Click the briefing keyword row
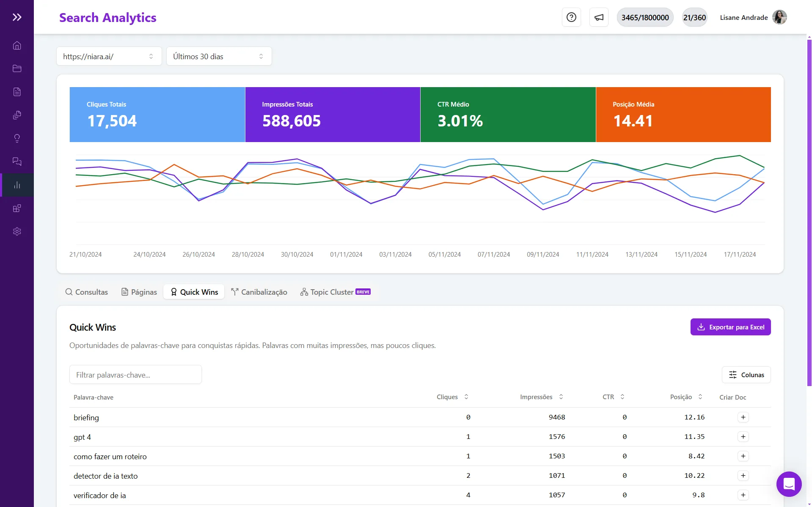Screen dimensions: 812x507 click(x=420, y=417)
